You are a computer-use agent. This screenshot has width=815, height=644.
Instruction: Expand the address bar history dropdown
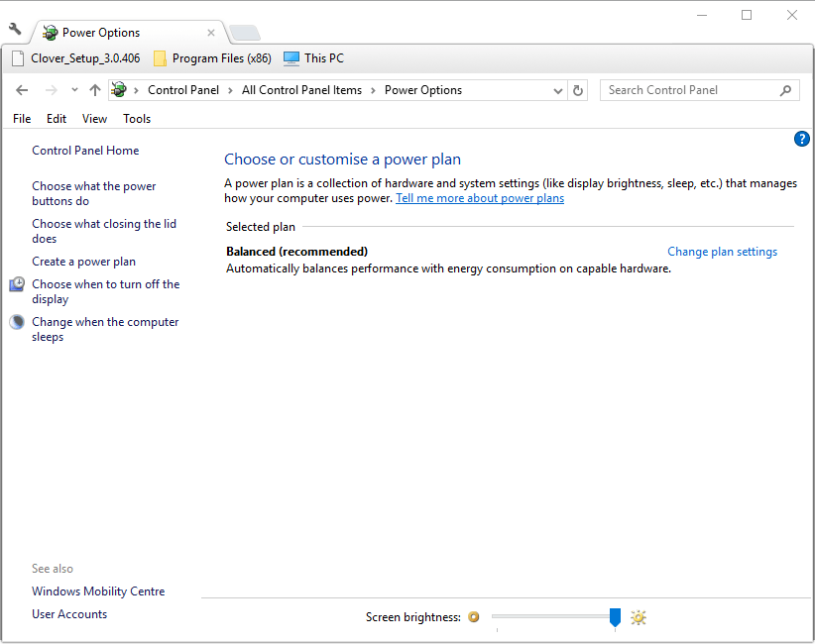pyautogui.click(x=558, y=91)
